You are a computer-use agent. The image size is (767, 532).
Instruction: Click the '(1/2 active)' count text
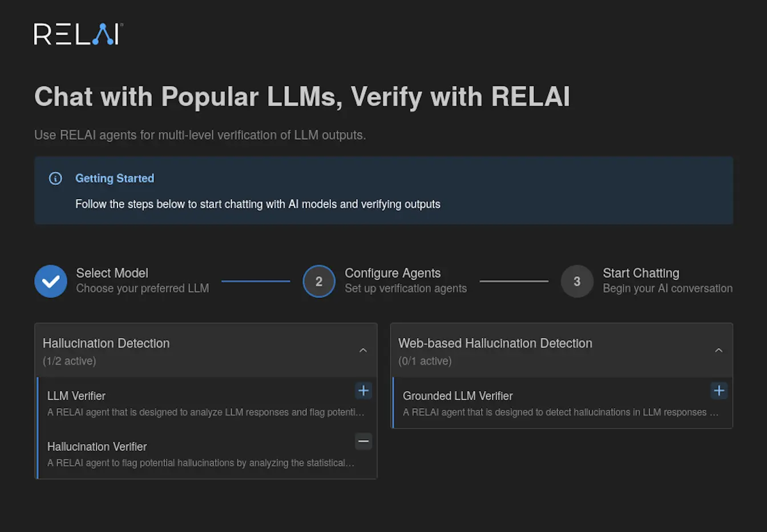[69, 361]
